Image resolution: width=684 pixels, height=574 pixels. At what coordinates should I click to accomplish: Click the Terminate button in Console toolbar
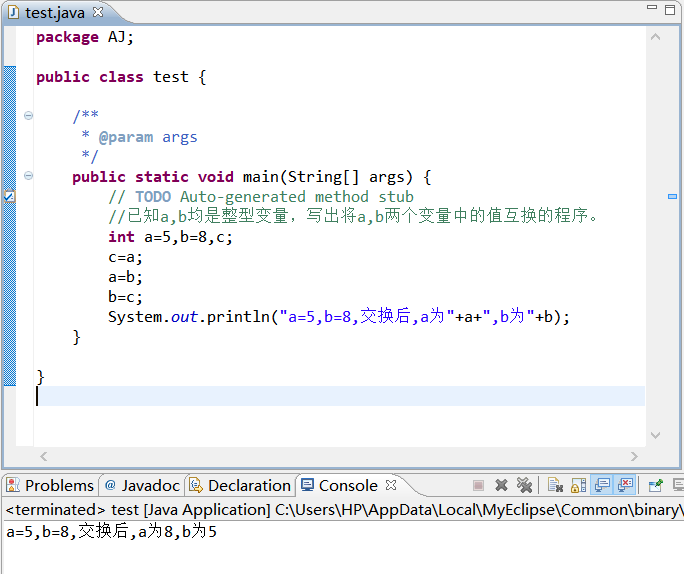pyautogui.click(x=478, y=485)
